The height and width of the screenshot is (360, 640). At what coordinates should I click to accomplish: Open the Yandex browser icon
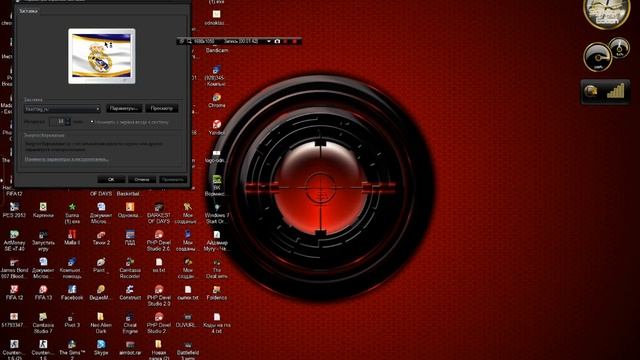[216, 127]
